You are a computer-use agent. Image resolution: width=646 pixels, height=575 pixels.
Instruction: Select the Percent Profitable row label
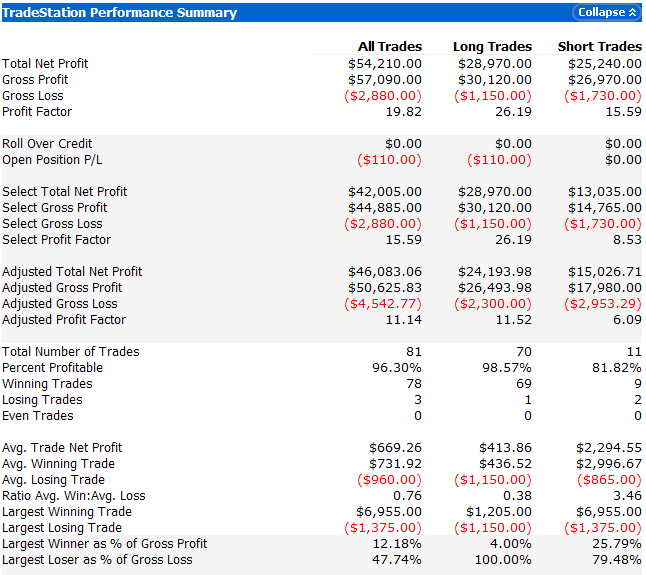[x=52, y=368]
